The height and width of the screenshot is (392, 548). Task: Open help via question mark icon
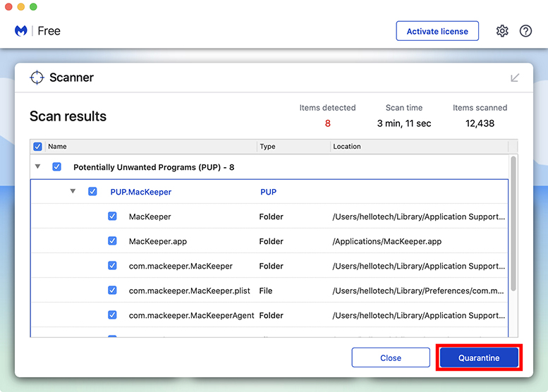click(x=525, y=31)
